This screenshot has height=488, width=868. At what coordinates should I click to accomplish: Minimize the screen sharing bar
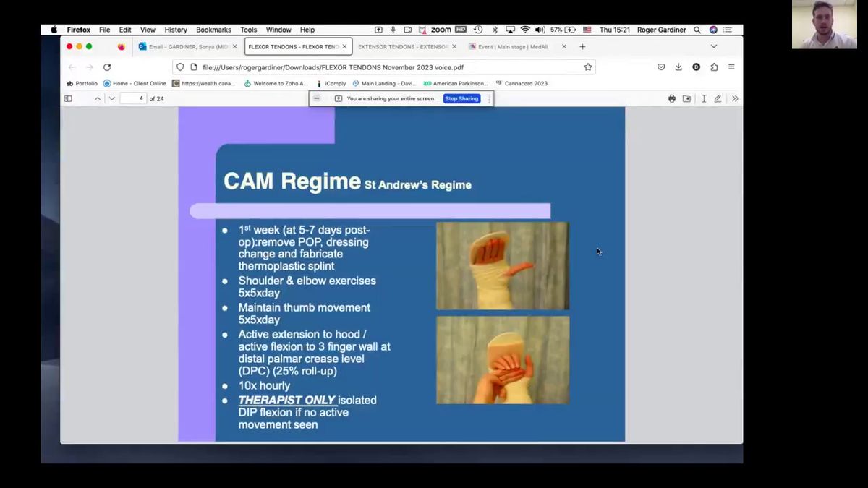pos(317,98)
